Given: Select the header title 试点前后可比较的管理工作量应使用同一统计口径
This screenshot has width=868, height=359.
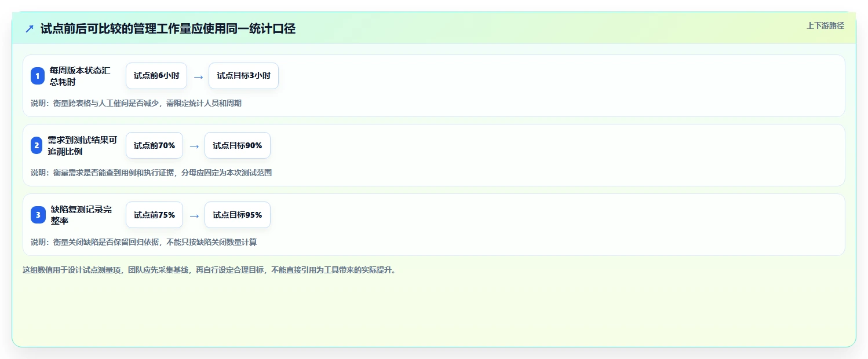Looking at the screenshot, I should pyautogui.click(x=168, y=29).
